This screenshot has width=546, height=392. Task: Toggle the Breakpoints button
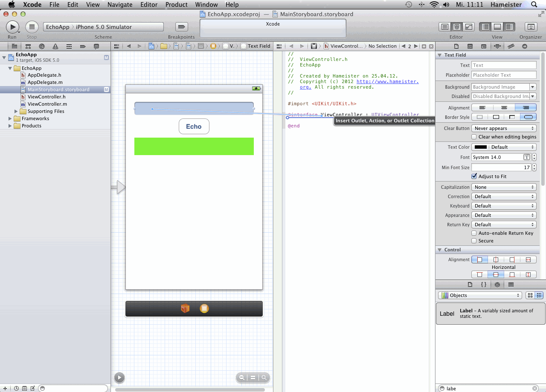[181, 27]
